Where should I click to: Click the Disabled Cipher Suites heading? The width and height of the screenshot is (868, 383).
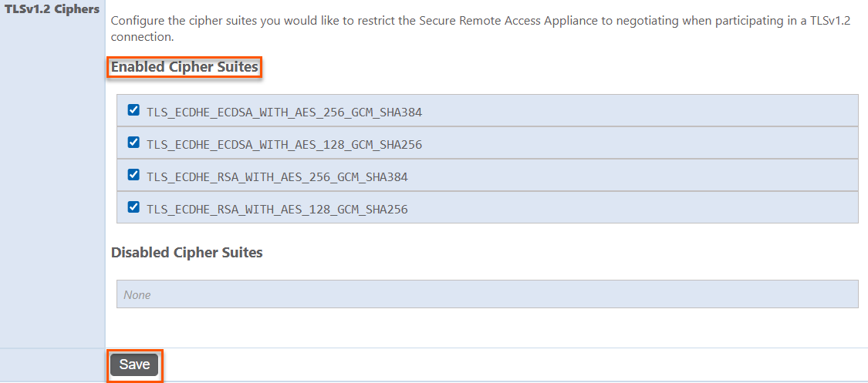pos(187,252)
